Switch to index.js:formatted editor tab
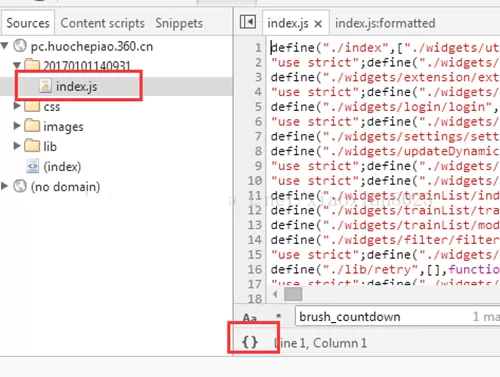The width and height of the screenshot is (500, 377). click(x=385, y=23)
